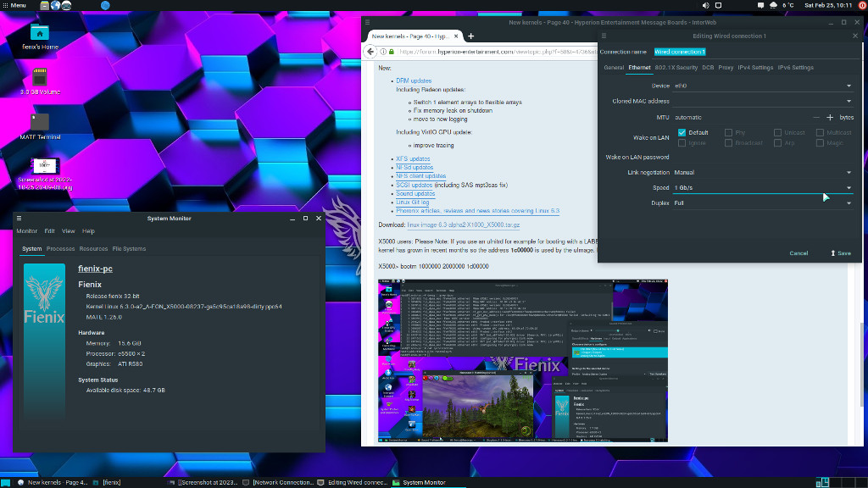
Task: Expand the Cloned MAC address dropdown
Action: point(763,102)
